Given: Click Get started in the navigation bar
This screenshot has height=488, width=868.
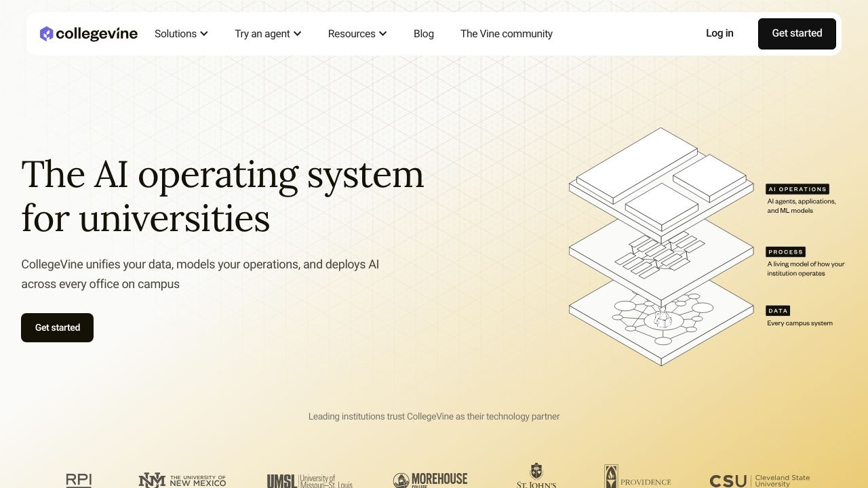Looking at the screenshot, I should coord(797,34).
